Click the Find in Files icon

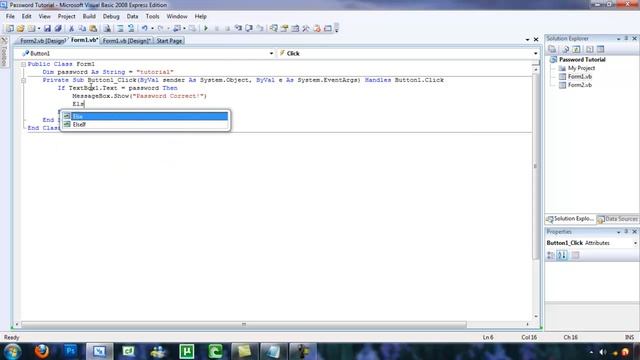click(x=107, y=28)
